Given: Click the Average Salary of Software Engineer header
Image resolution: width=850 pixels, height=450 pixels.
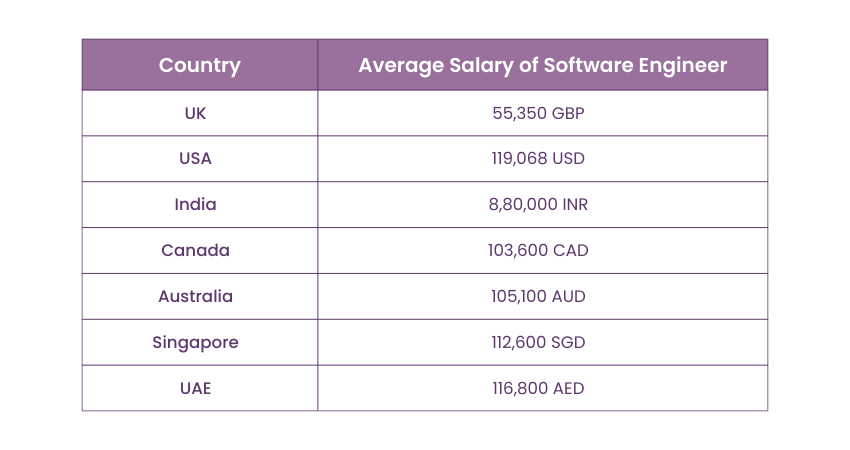Looking at the screenshot, I should tap(542, 66).
